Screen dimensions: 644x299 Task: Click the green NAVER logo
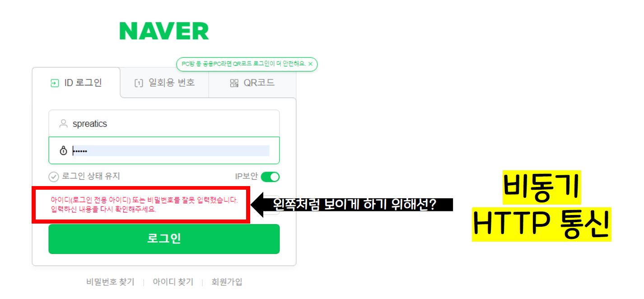click(x=164, y=31)
